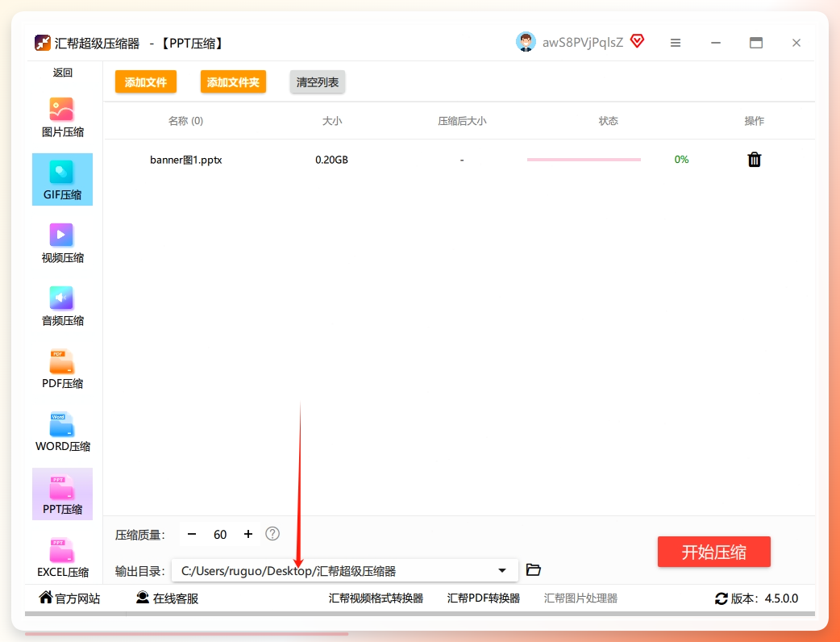Image resolution: width=840 pixels, height=642 pixels.
Task: Click the 操作 column header
Action: 755,121
